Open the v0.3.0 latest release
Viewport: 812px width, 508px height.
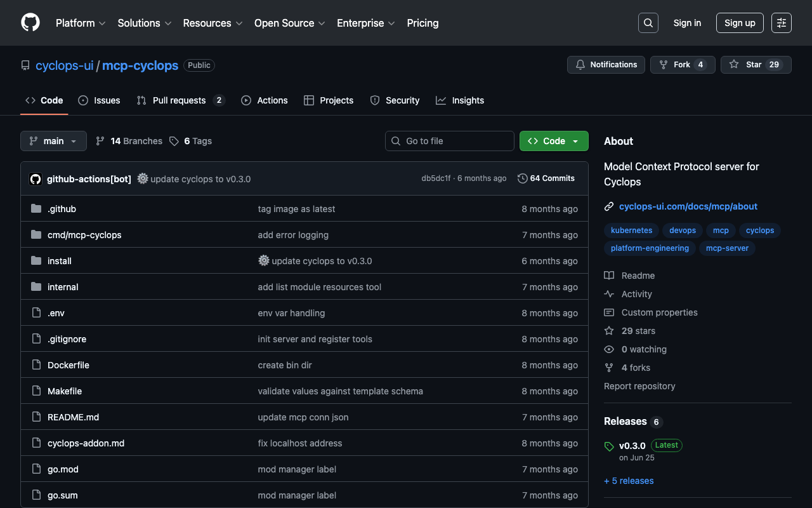click(x=632, y=446)
